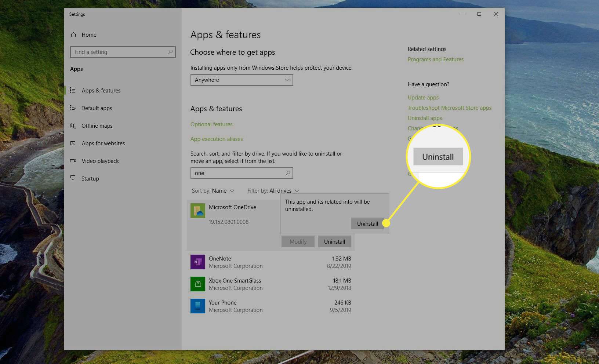Select the OneNote row in the app list

click(x=271, y=262)
